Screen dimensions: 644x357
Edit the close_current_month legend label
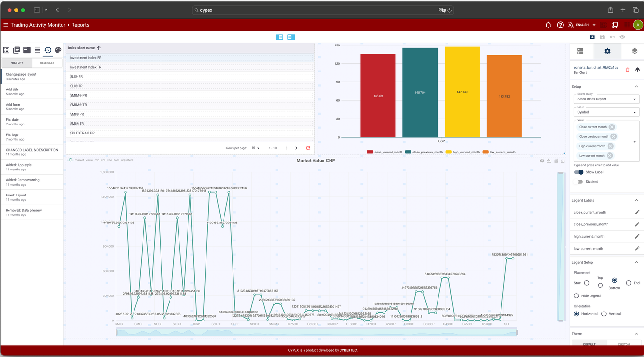pos(637,213)
